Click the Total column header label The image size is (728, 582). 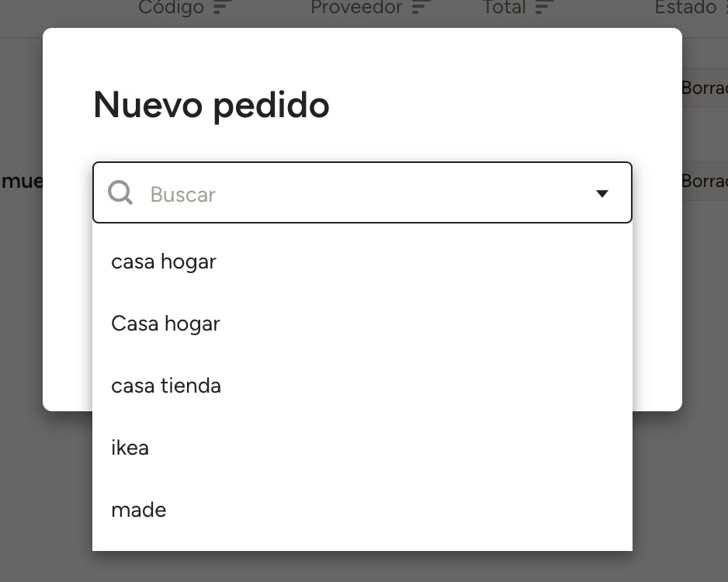coord(504,8)
